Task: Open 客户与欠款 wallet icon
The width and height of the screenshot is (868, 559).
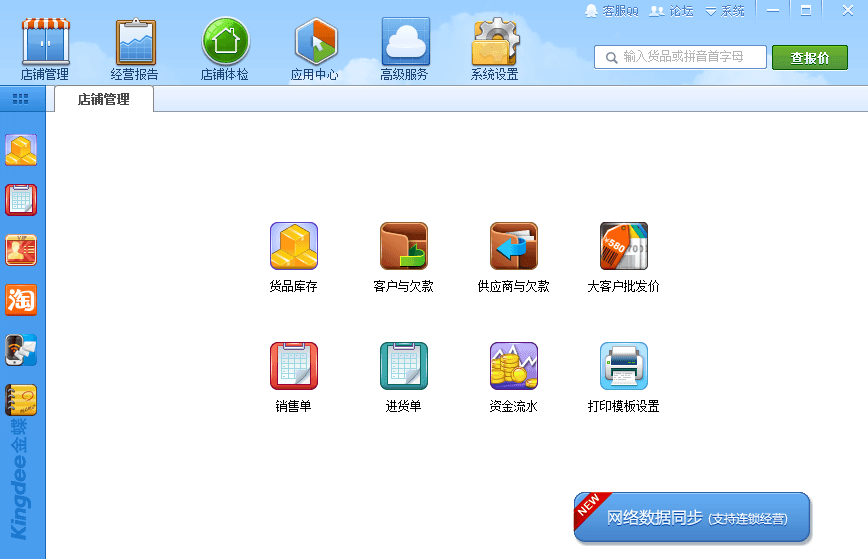Action: coord(403,246)
